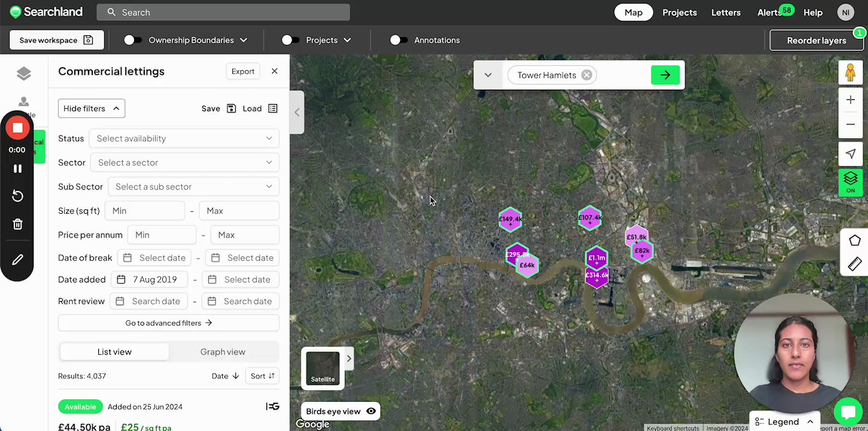Sort by Date
Viewport: 868px width, 431px height.
coord(226,376)
